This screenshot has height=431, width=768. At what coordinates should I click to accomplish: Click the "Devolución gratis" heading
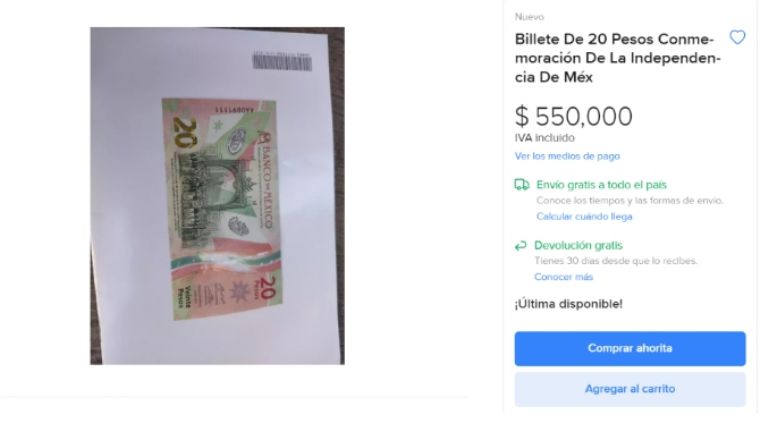pyautogui.click(x=578, y=245)
